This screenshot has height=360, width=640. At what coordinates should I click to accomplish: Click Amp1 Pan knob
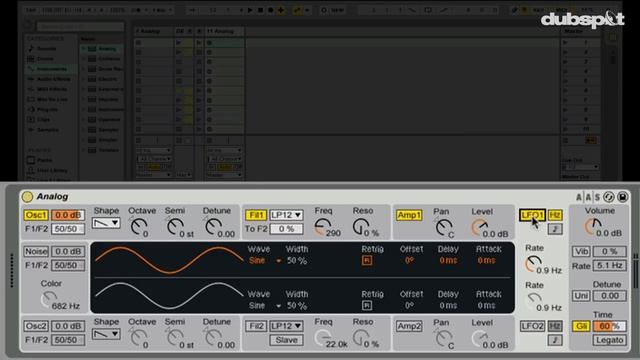click(x=444, y=227)
